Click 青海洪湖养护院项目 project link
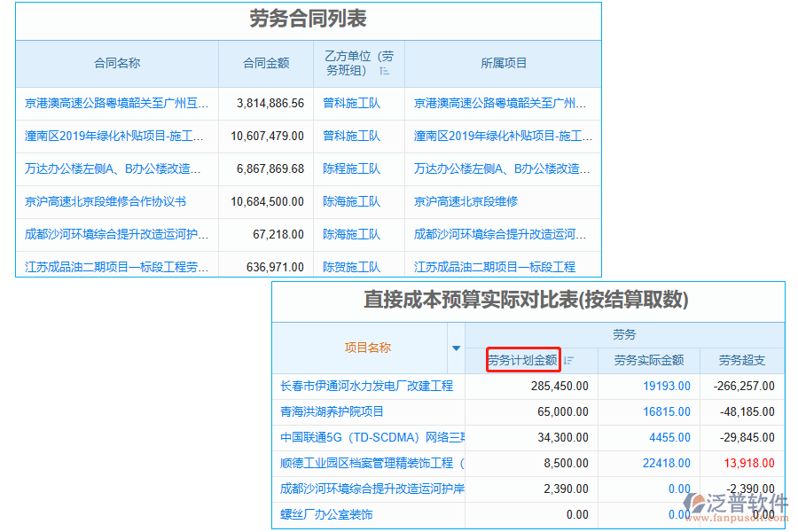The image size is (798, 532). (x=332, y=411)
